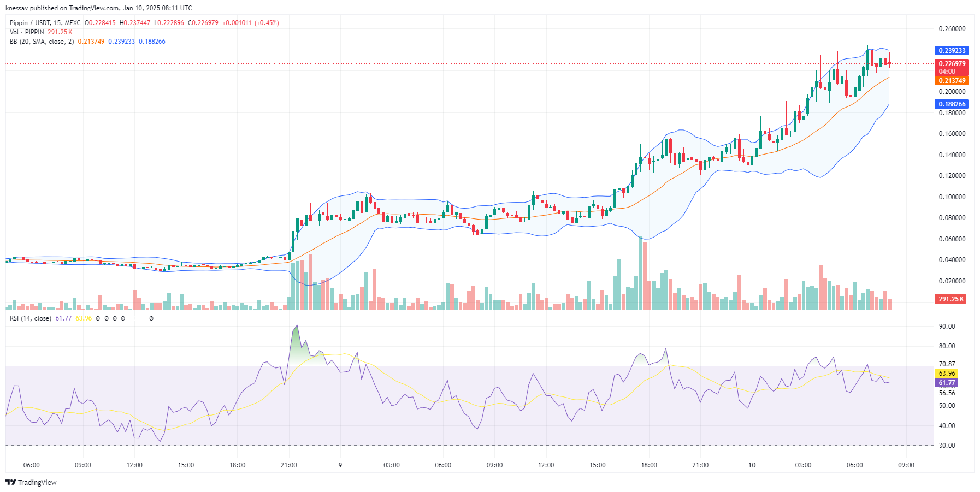Click the '9' date label on time axis
This screenshot has height=492, width=980.
(x=340, y=465)
